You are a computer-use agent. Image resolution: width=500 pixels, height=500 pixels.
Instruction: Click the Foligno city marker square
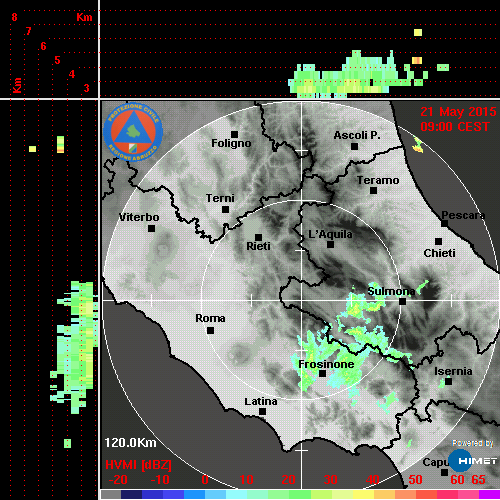[235, 134]
